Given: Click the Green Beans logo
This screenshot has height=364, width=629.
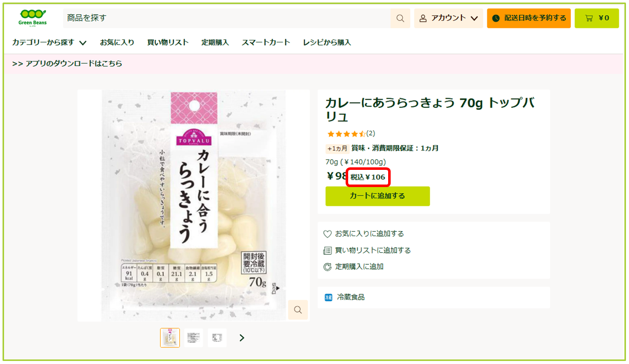Looking at the screenshot, I should [x=32, y=18].
